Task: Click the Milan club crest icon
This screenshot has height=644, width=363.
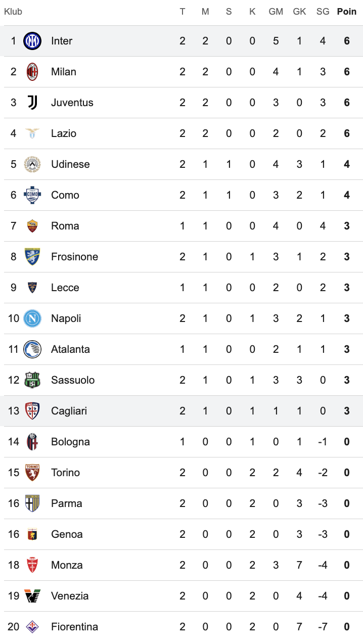Action: 32,72
